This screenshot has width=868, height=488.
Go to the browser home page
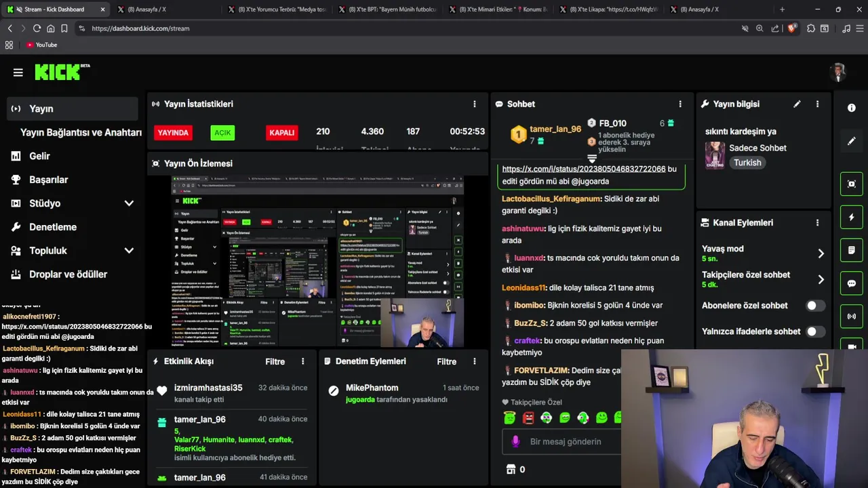51,28
